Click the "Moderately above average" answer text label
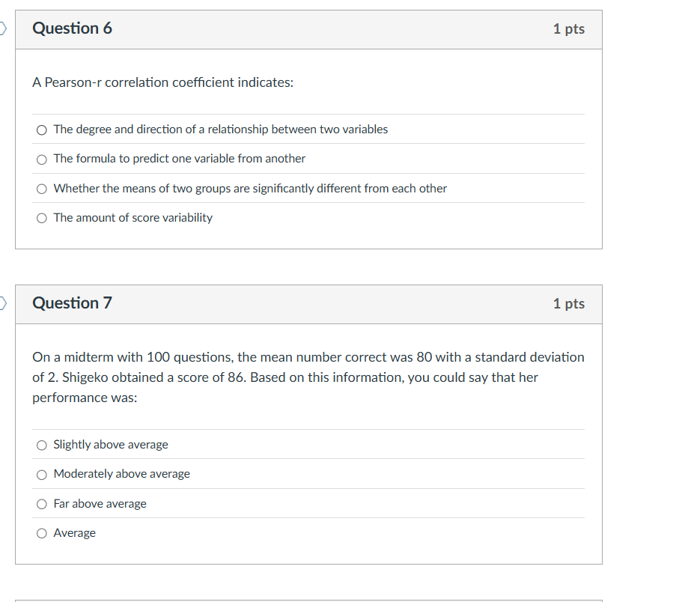Viewport: 700px width, 602px height. point(121,474)
